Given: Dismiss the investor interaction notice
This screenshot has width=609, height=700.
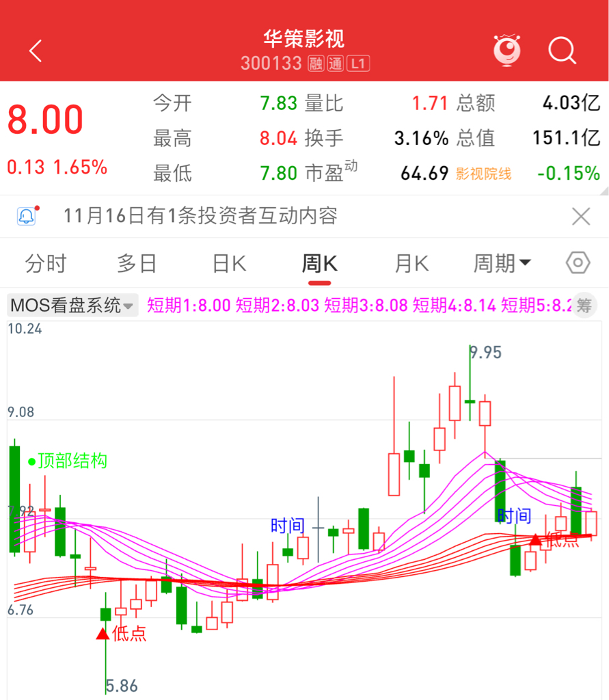Looking at the screenshot, I should [x=581, y=217].
